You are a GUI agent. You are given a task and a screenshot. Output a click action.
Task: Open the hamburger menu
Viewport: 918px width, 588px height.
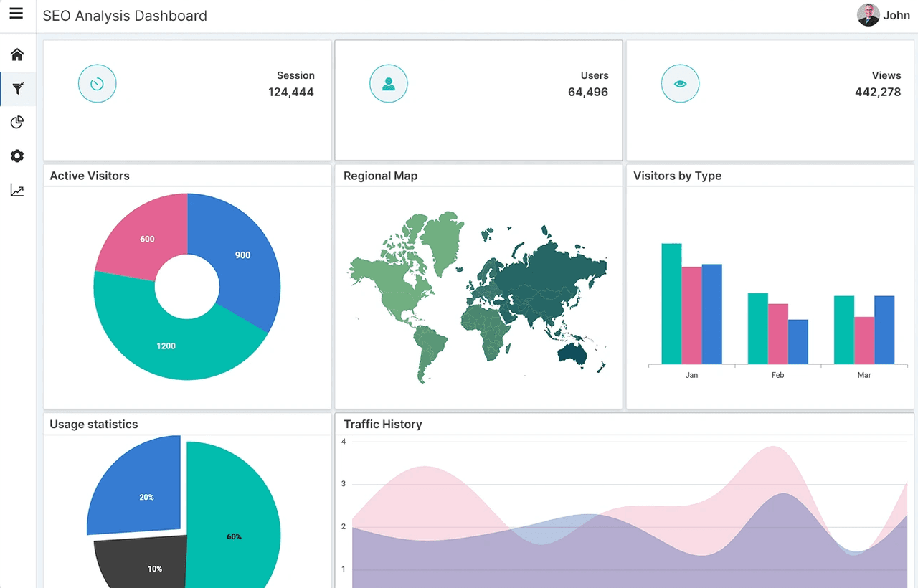(x=16, y=14)
